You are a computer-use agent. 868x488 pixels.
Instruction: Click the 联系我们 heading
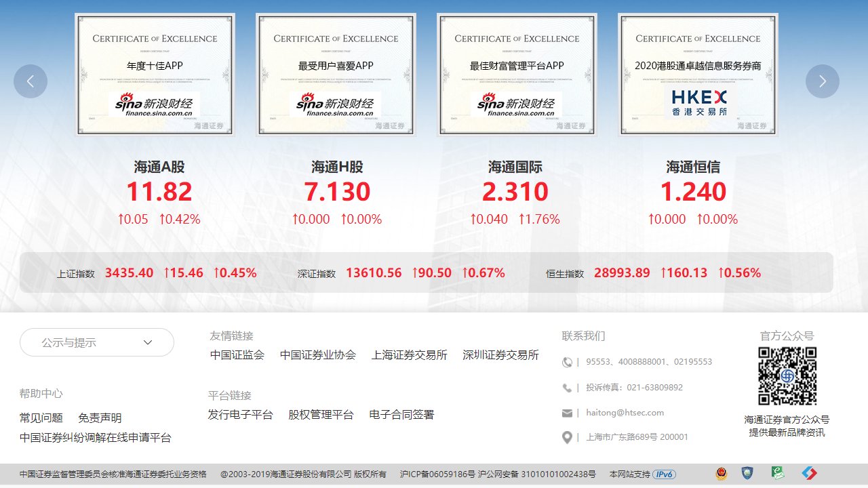pyautogui.click(x=584, y=335)
